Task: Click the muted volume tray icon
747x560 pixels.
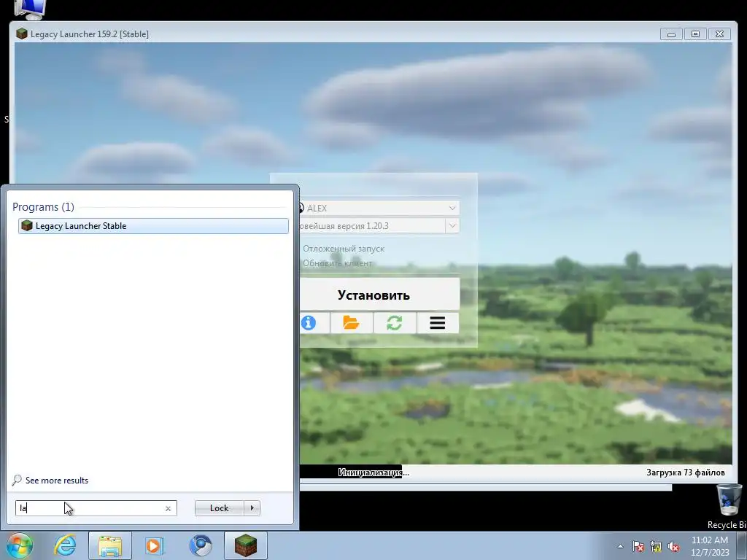Action: [x=673, y=546]
